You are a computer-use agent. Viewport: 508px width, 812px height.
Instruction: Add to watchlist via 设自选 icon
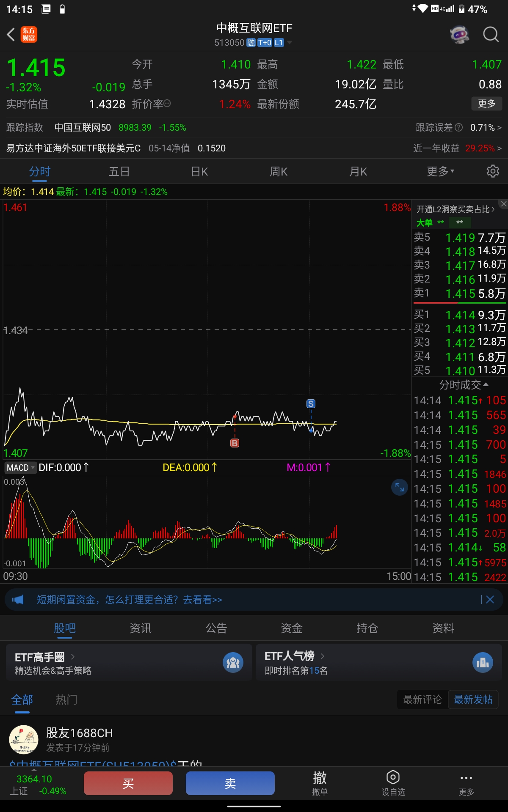pos(393,783)
